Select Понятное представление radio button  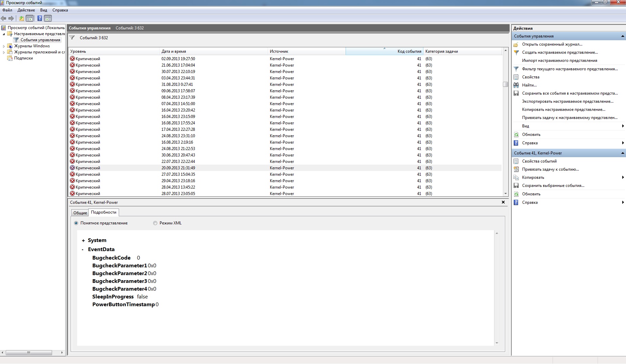click(x=76, y=223)
